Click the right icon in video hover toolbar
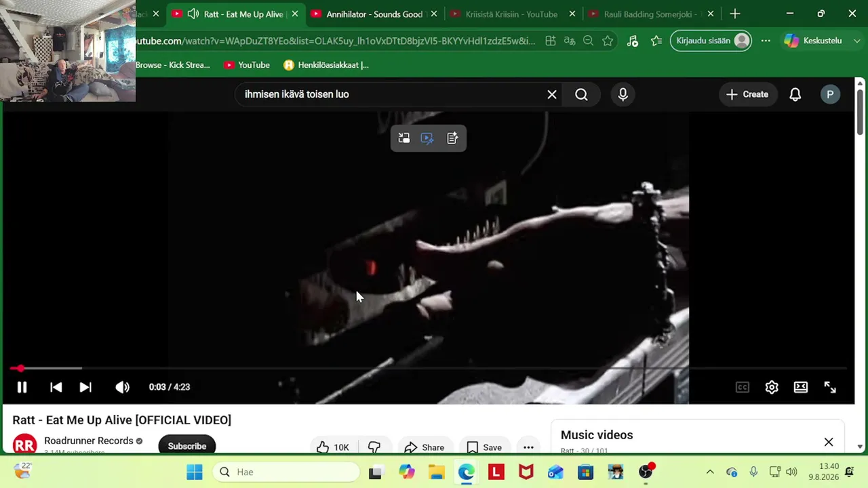Screen dimensions: 868x488 point(452,138)
